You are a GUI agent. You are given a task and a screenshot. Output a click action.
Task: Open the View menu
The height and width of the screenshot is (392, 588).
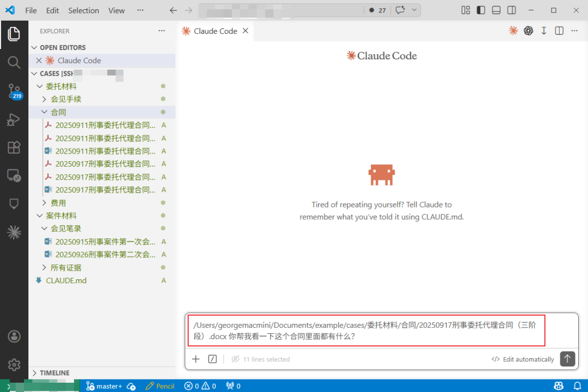click(x=117, y=10)
